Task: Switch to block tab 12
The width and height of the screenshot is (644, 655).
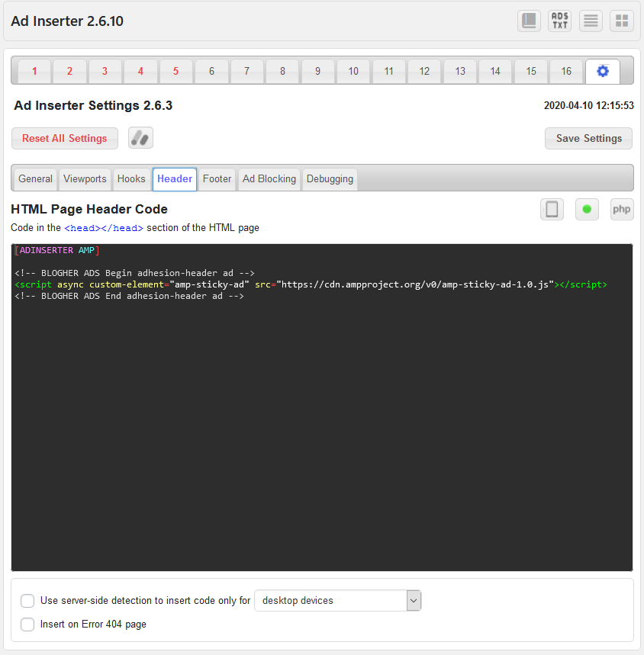Action: pos(424,71)
